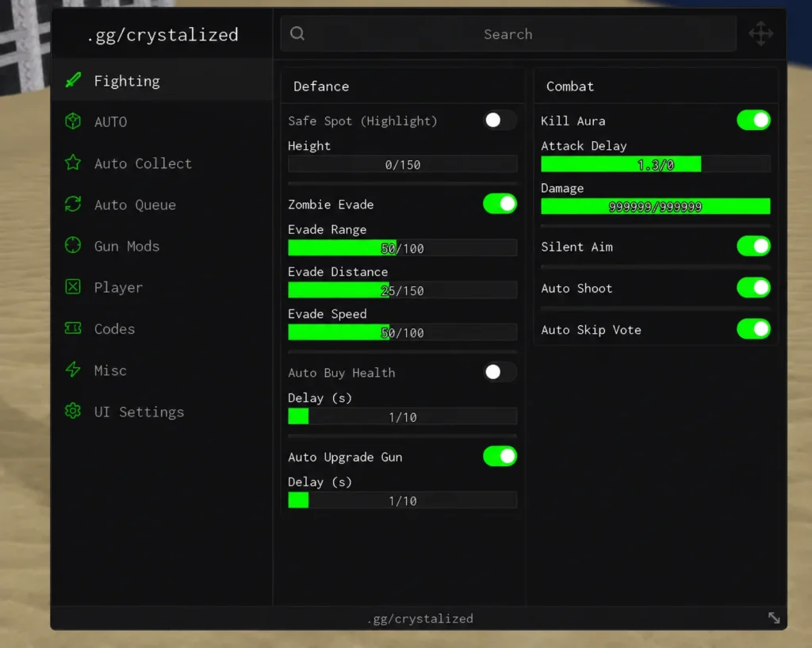Click the resize arrow icon in footer
The image size is (812, 648).
pos(774,617)
